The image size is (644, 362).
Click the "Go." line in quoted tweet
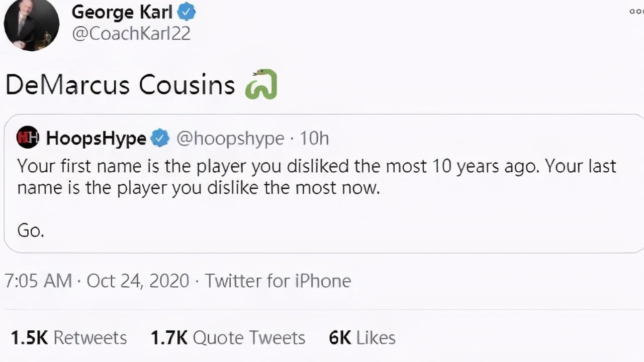coord(31,230)
